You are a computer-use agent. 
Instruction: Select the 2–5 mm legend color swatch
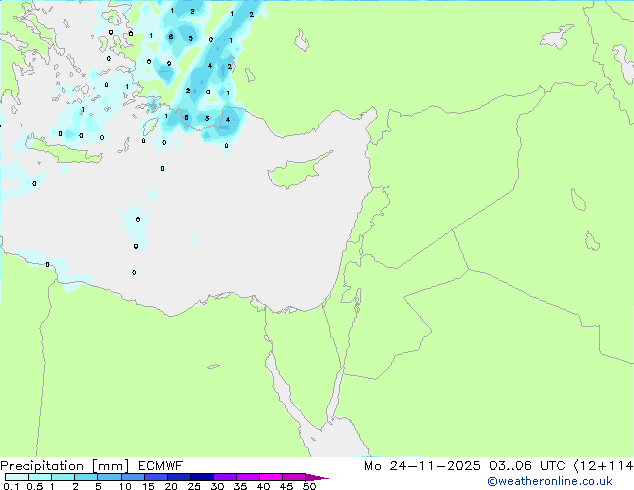pos(86,477)
